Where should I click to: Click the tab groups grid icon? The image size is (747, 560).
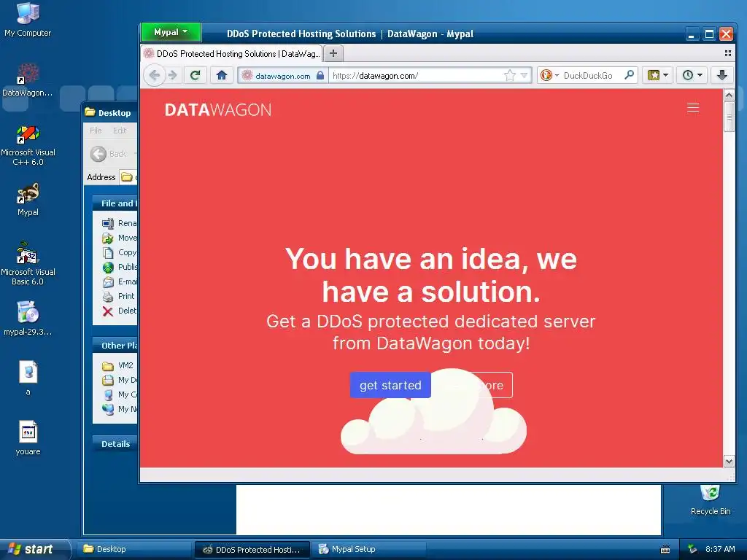coord(727,53)
